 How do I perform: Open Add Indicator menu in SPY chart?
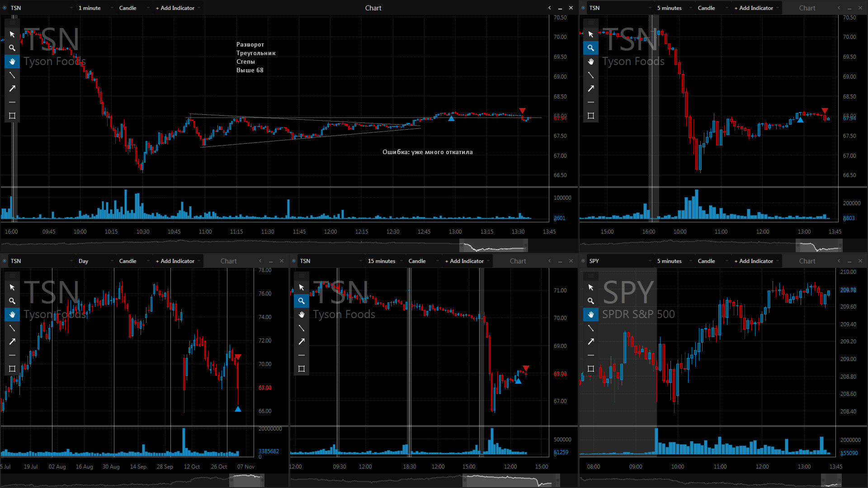point(757,261)
